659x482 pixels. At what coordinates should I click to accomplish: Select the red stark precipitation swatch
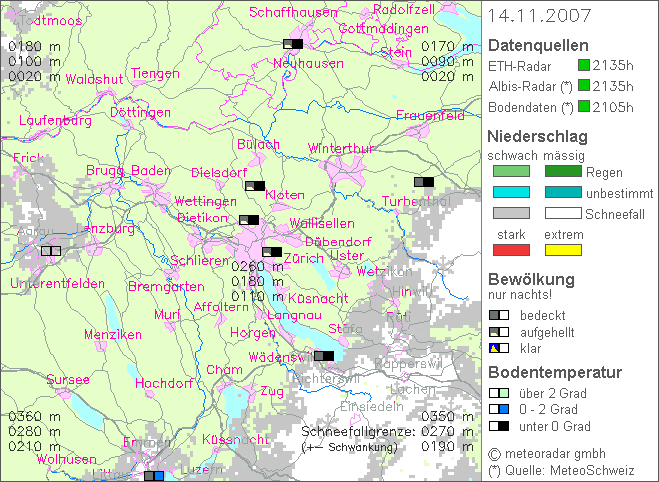tap(511, 250)
